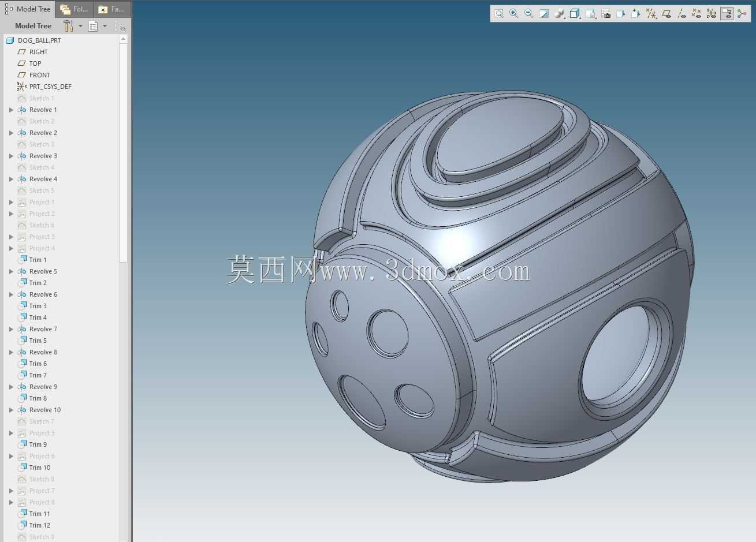Expand the Revolve 3 feature

coord(11,156)
